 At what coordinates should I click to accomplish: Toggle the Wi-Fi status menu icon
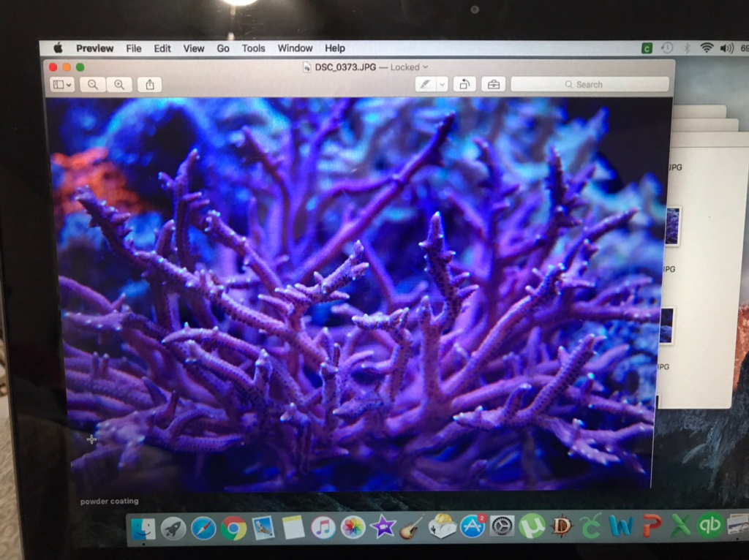[707, 48]
